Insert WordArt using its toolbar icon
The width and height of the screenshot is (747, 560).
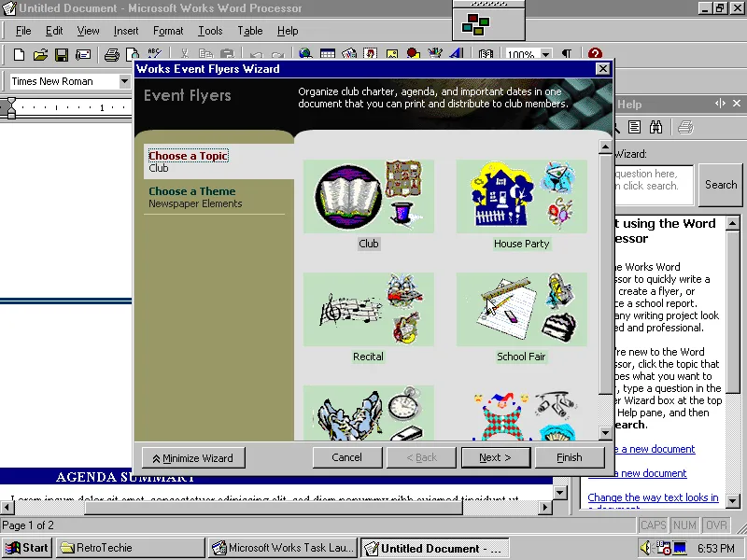tap(457, 53)
